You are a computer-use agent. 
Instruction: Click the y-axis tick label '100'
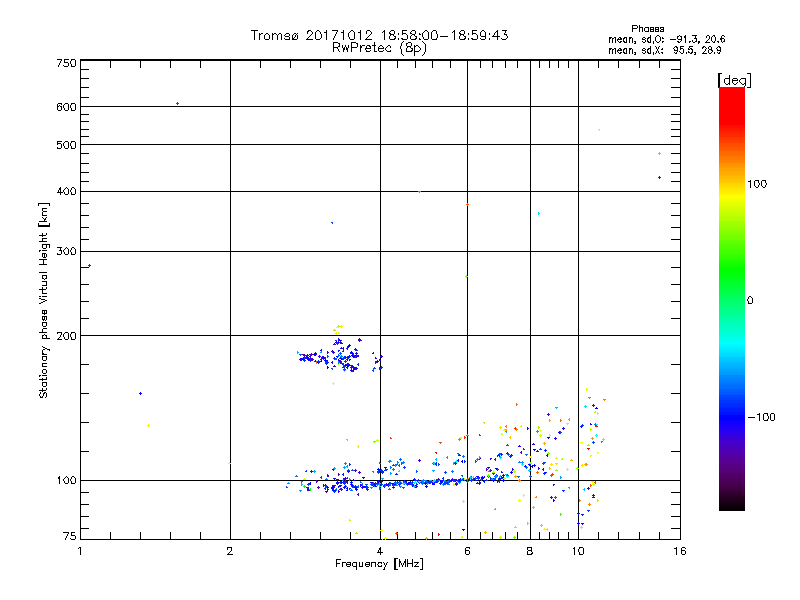point(67,480)
